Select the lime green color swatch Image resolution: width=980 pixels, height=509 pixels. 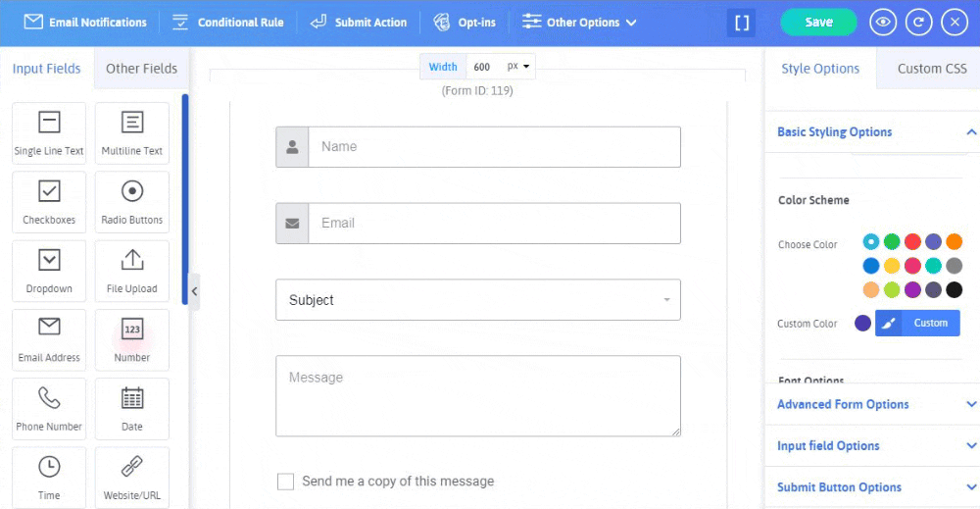[892, 289]
